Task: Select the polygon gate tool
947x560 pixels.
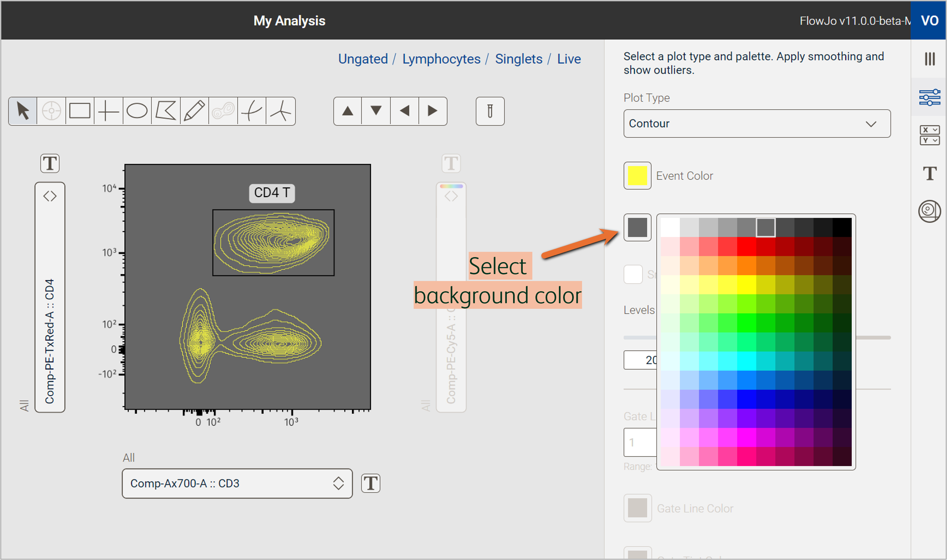Action: click(166, 111)
